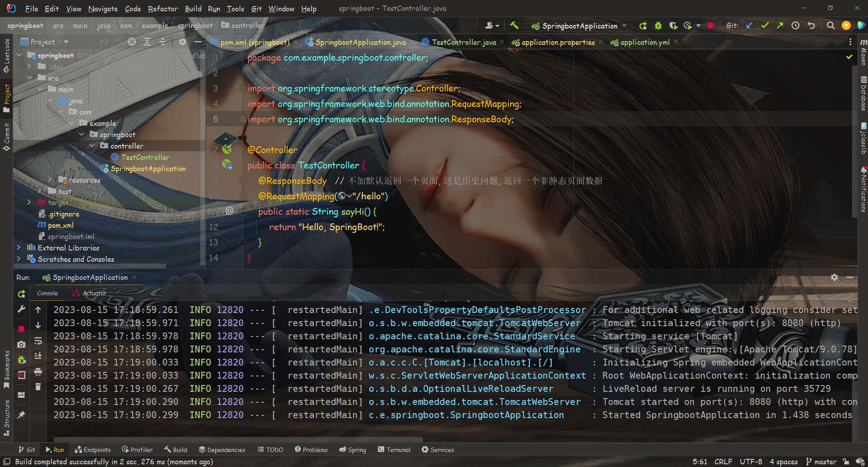Close application.properties tab
Image resolution: width=868 pixels, height=467 pixels.
pos(601,42)
